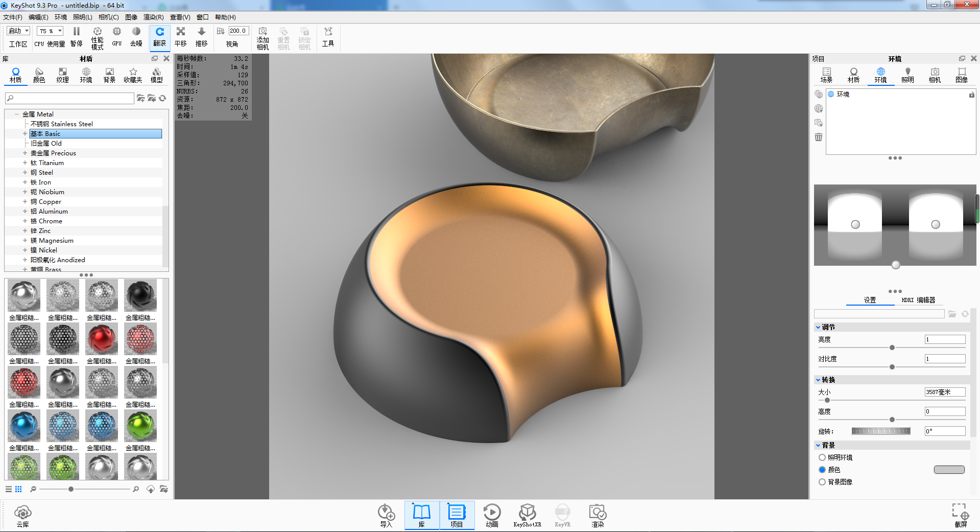Toggle the Library (库) panel button
Screen dimensions: 980x532
[x=422, y=516]
